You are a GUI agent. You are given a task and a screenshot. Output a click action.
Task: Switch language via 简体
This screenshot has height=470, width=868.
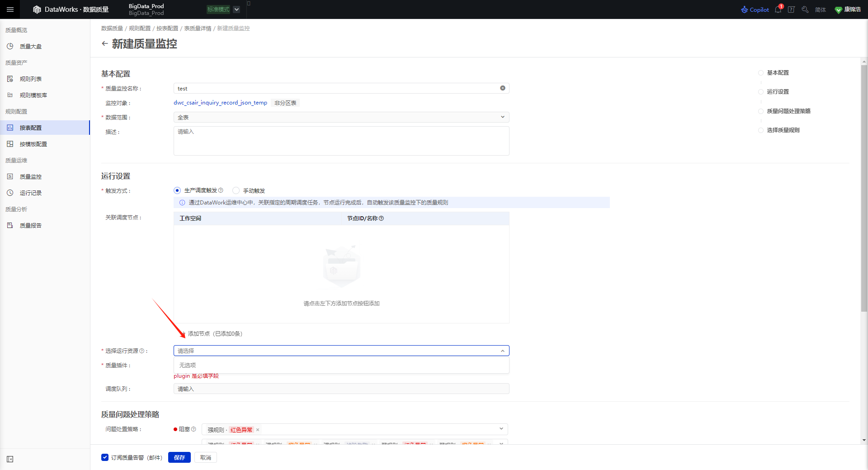821,9
